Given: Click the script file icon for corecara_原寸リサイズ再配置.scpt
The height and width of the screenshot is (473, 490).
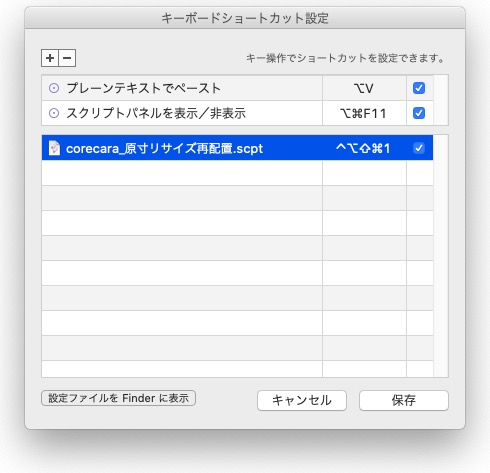Looking at the screenshot, I should point(54,148).
